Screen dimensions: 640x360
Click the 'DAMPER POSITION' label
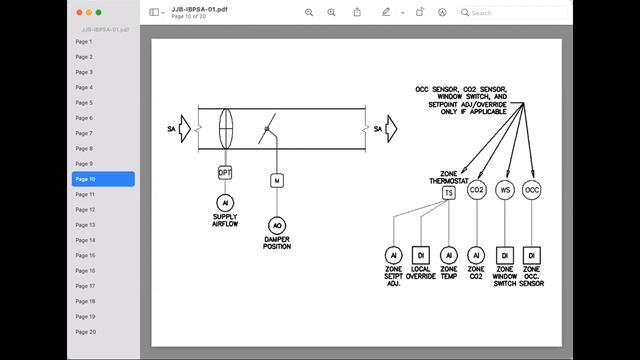(277, 243)
